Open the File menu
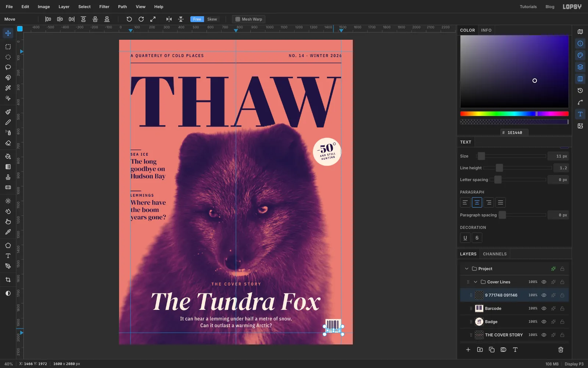588x368 pixels. tap(9, 7)
